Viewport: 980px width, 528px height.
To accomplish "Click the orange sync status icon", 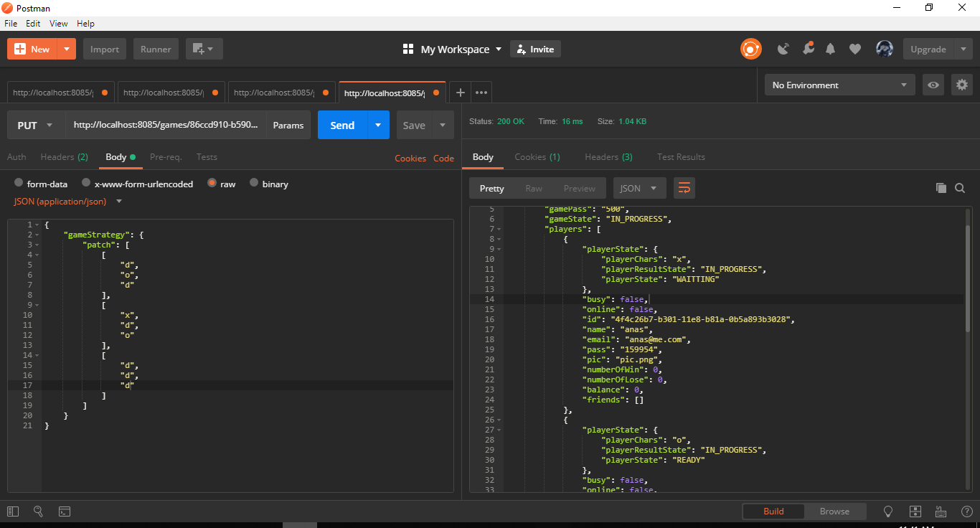I will (750, 49).
